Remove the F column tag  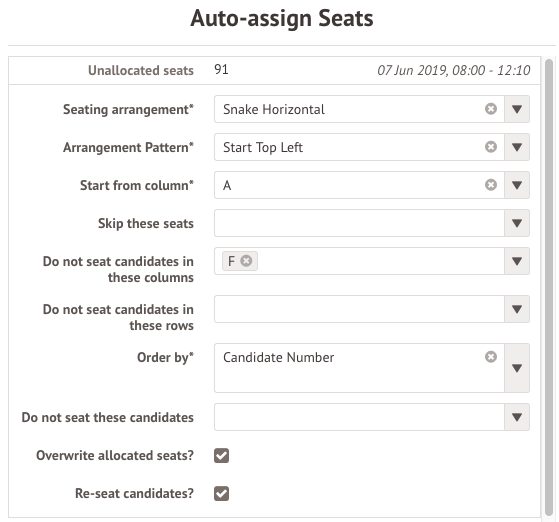[x=246, y=261]
